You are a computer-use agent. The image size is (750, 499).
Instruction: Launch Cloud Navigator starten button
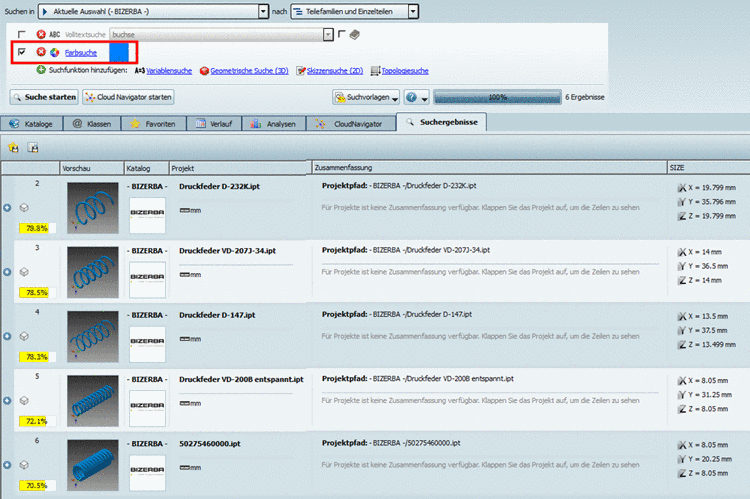[128, 97]
